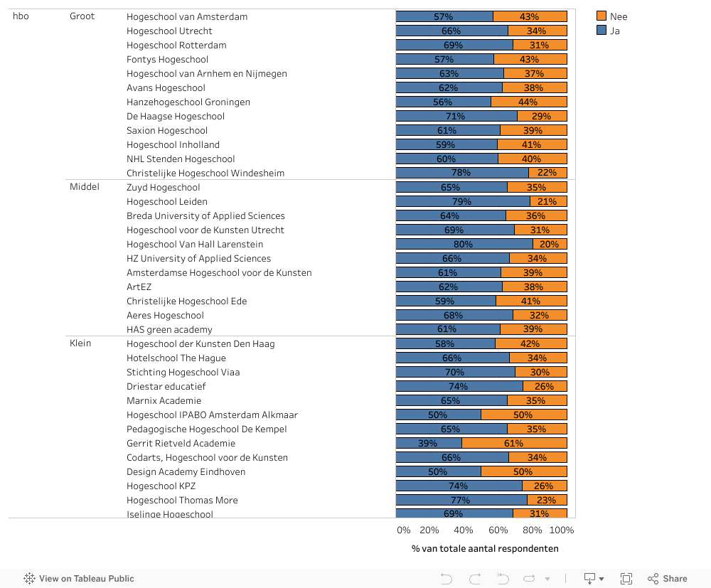Expand the download dropdown arrow

coord(602,579)
